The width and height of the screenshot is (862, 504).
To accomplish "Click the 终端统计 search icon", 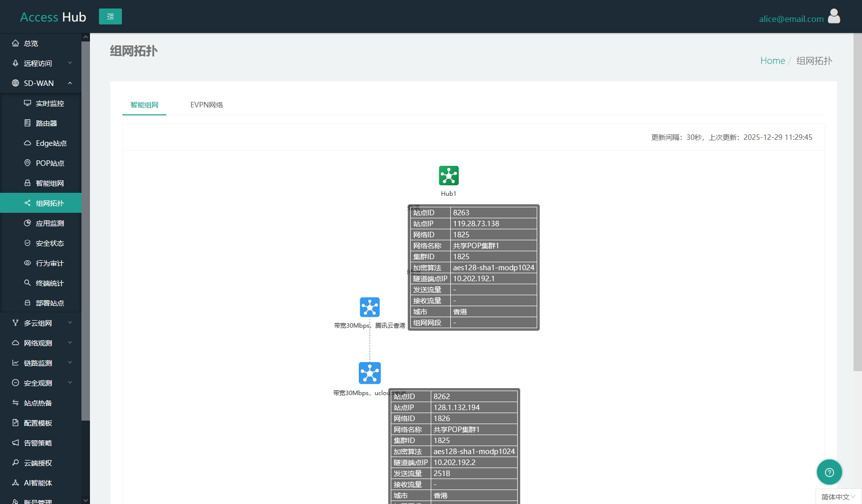I will (27, 283).
